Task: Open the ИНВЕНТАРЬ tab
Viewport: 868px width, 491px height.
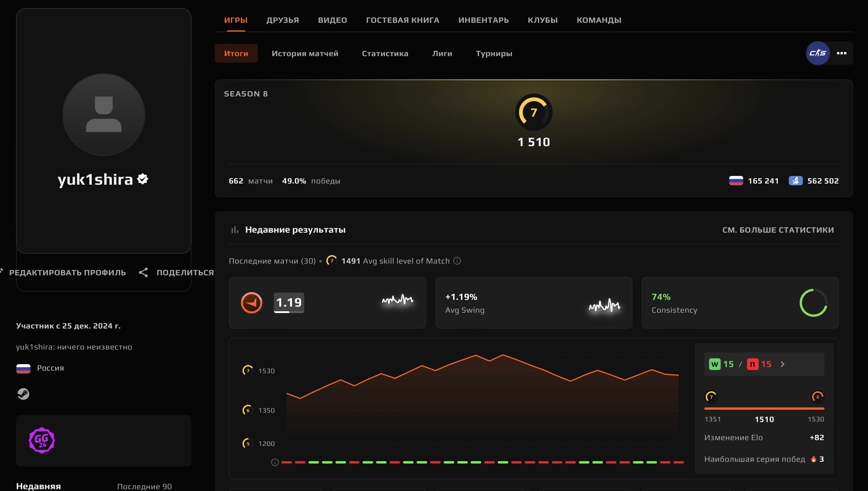Action: point(483,20)
